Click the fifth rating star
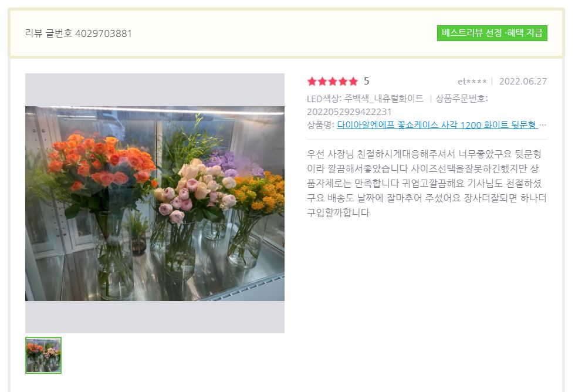 [353, 82]
